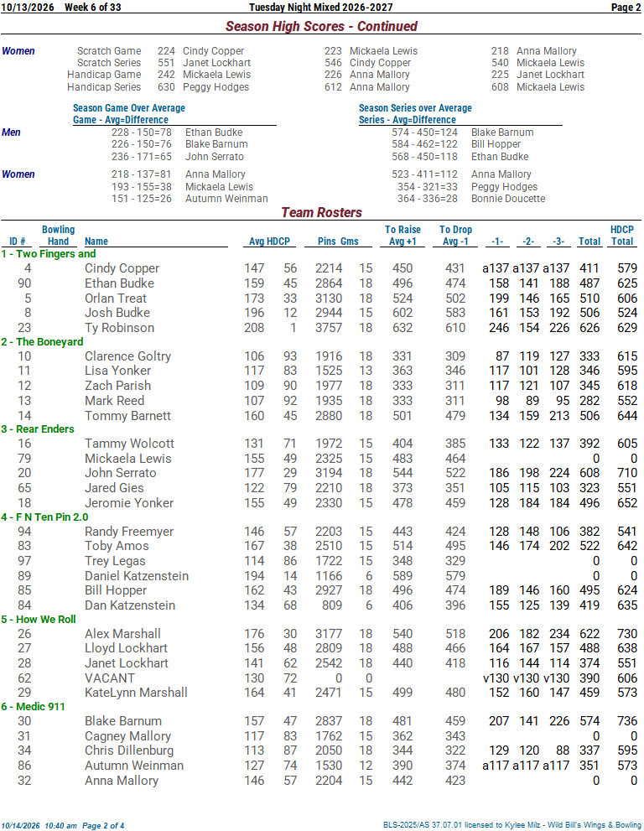Click Chris Dillenburg's roster name
The width and height of the screenshot is (644, 831).
coord(129,751)
